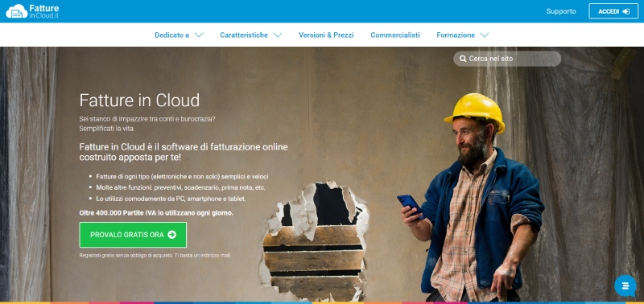Click the Lo utilizzi comodamente bullet
Image resolution: width=644 pixels, height=304 pixels.
click(171, 199)
